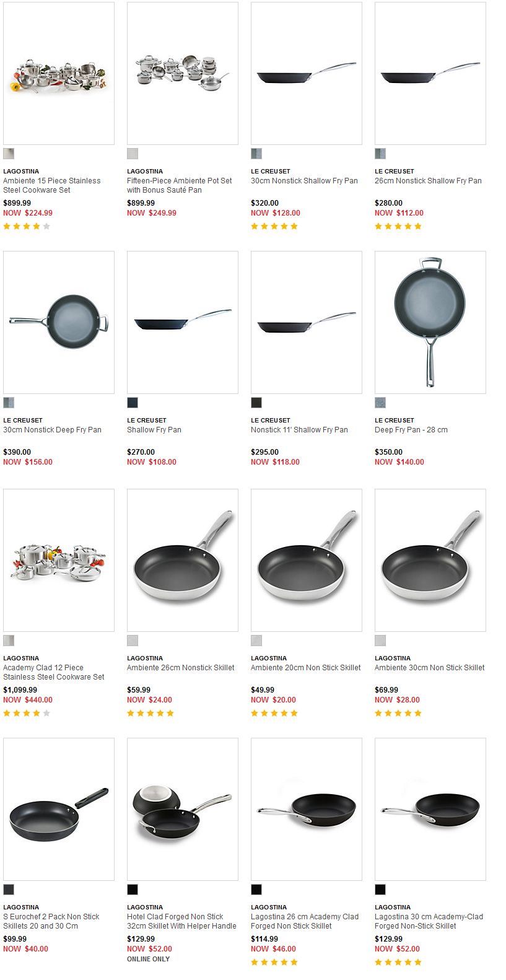Pick silver swatch for Ambiente 30cm Non Stick Skillet

pos(380,641)
